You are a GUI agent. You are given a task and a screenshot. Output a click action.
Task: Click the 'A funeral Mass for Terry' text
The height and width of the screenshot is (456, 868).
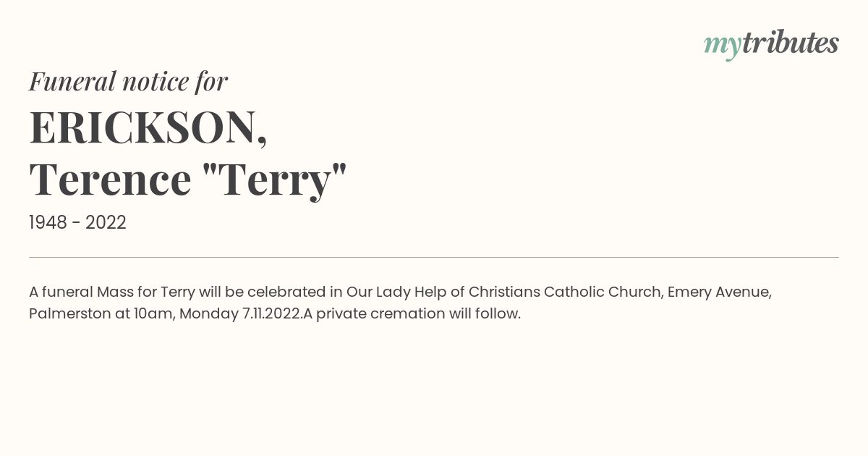point(111,292)
